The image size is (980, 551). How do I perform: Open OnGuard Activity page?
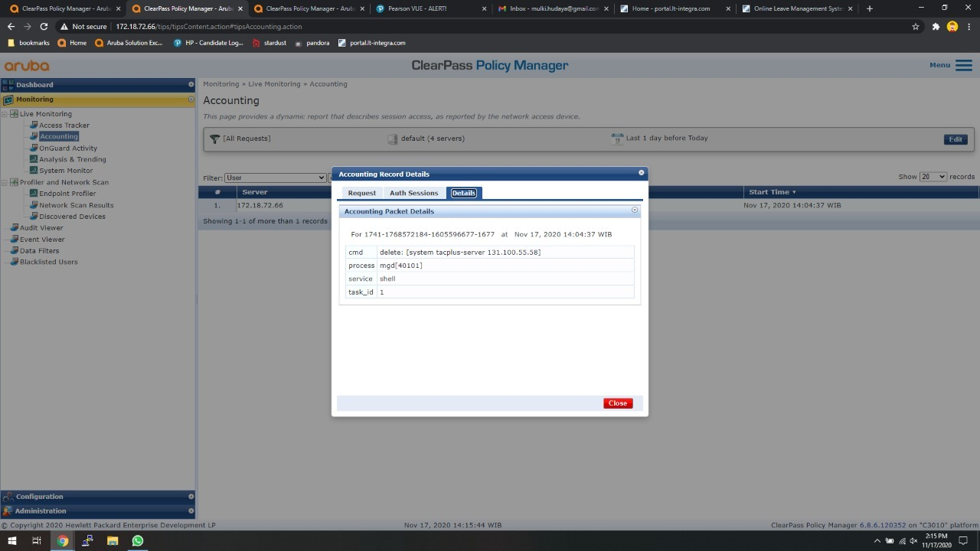point(68,148)
